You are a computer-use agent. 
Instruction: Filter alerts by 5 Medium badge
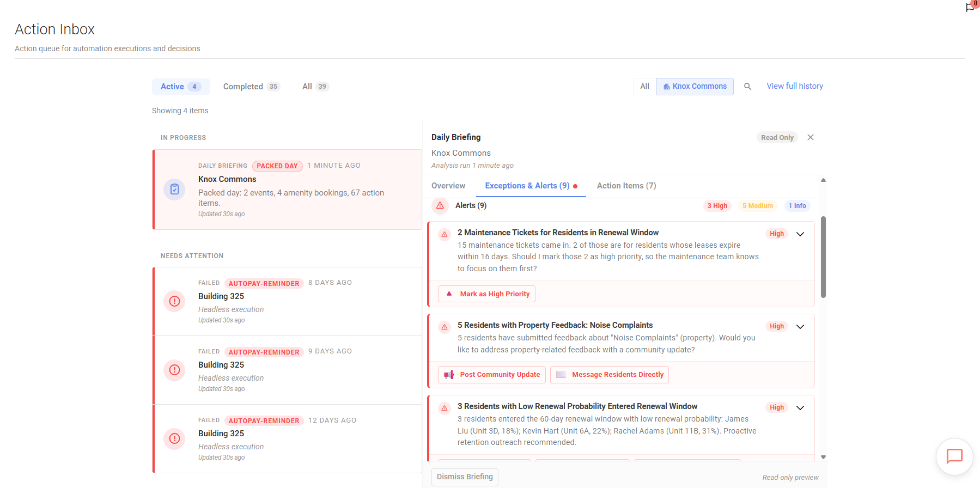pyautogui.click(x=757, y=206)
